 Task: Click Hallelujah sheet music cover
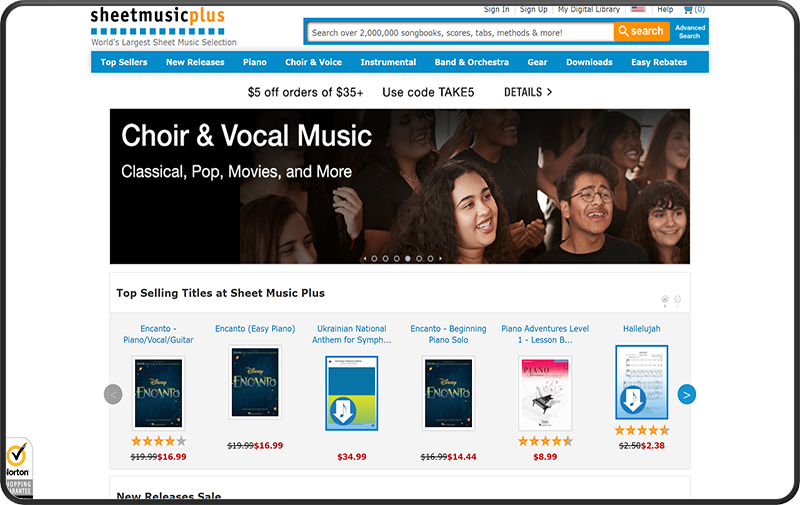641,382
